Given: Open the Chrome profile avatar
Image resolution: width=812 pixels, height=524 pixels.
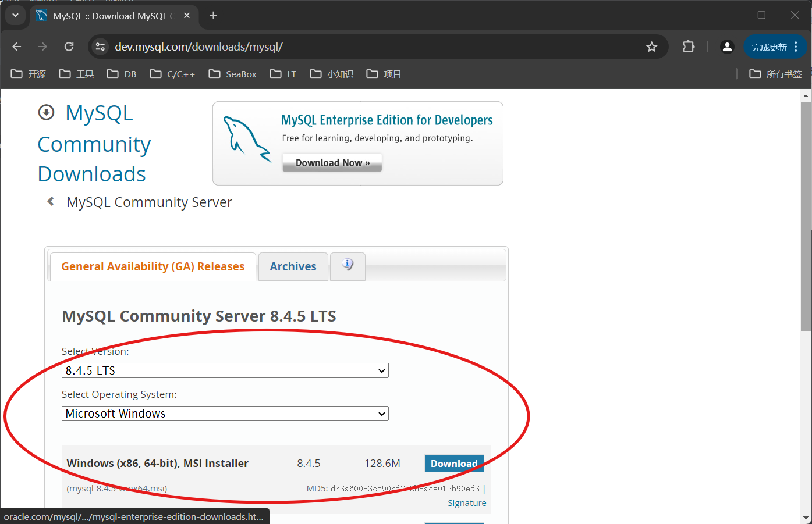Looking at the screenshot, I should pyautogui.click(x=727, y=47).
